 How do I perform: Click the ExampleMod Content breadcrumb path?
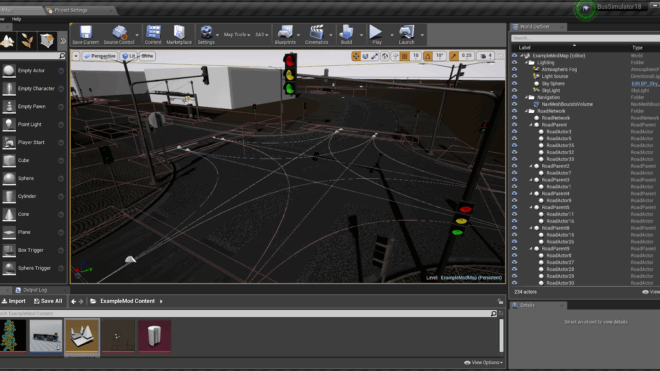pos(127,301)
